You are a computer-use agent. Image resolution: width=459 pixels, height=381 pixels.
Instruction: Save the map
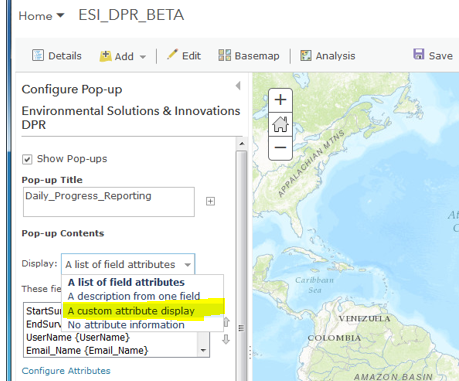click(x=433, y=55)
